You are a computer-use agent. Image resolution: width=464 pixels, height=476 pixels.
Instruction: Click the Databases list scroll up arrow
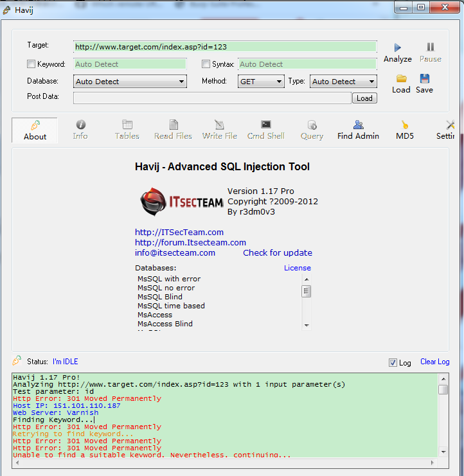(x=307, y=279)
